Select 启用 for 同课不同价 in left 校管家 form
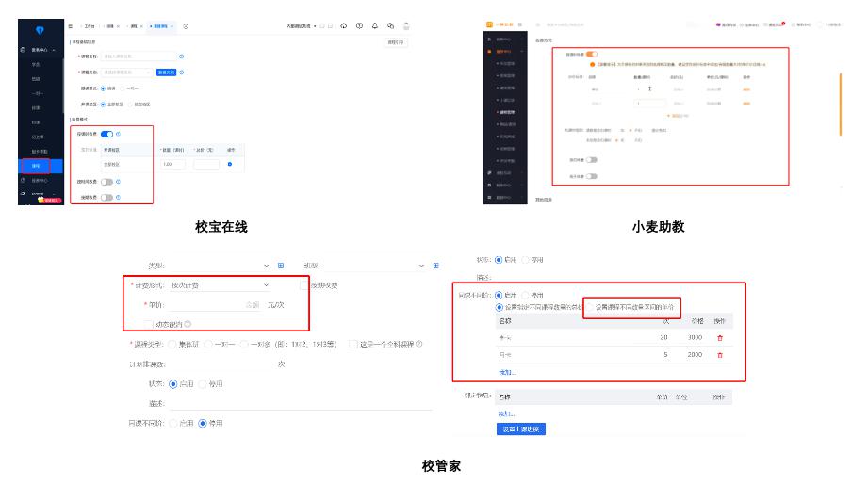Viewport: 868px width, 485px height. pos(173,423)
